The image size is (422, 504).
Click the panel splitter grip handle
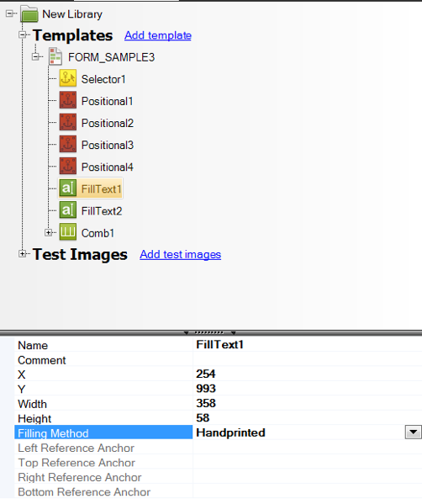[x=209, y=332]
